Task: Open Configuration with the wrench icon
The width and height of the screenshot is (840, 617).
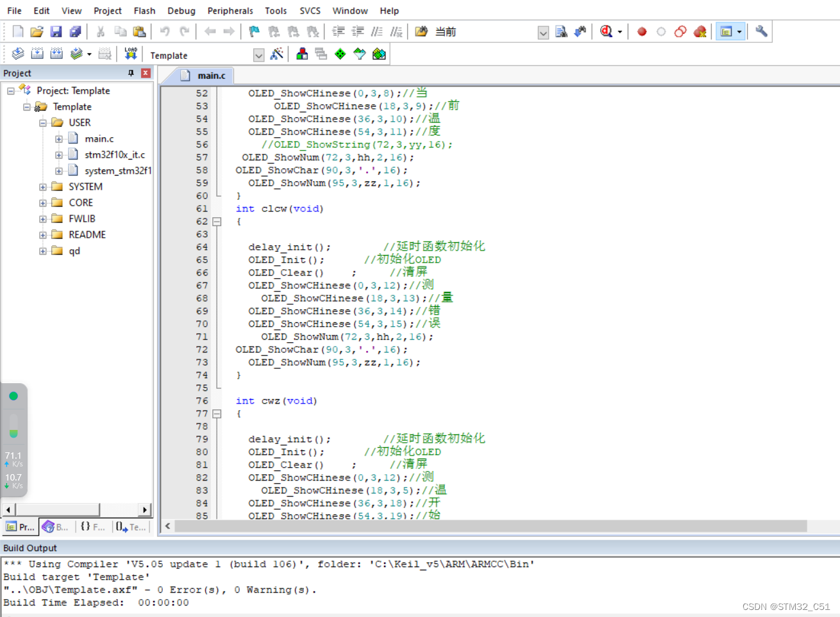Action: 761,31
